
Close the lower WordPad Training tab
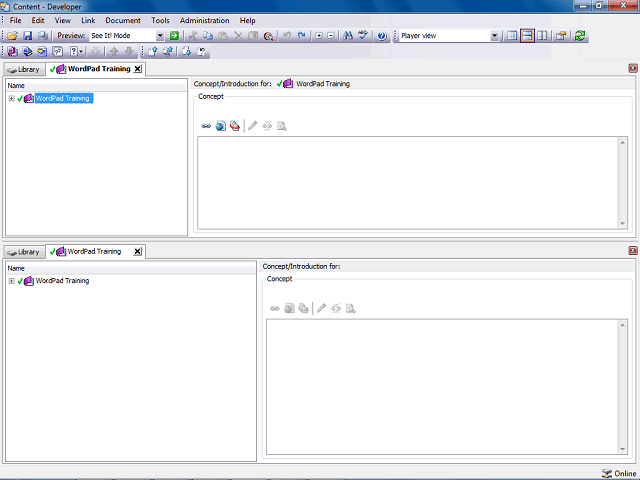[138, 251]
